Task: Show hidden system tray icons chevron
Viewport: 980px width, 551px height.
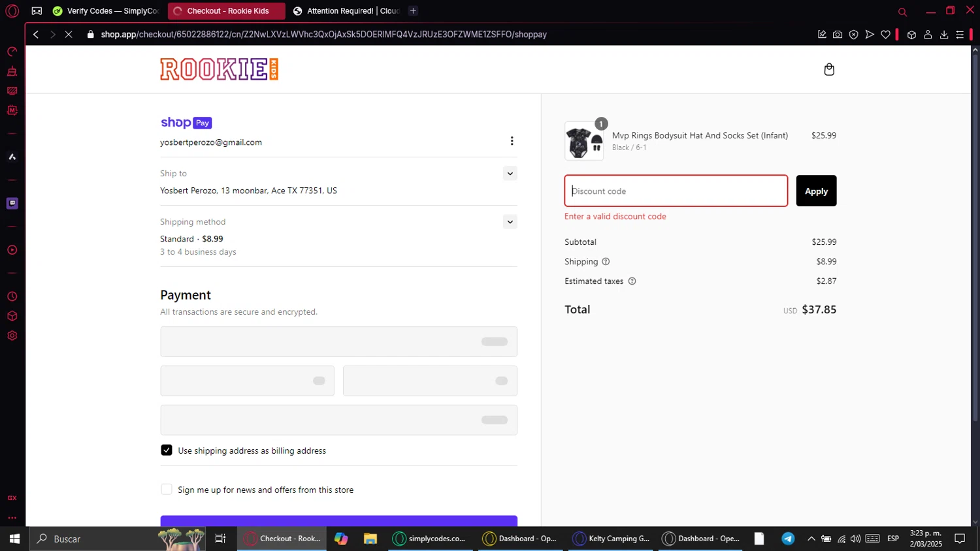Action: 811,539
